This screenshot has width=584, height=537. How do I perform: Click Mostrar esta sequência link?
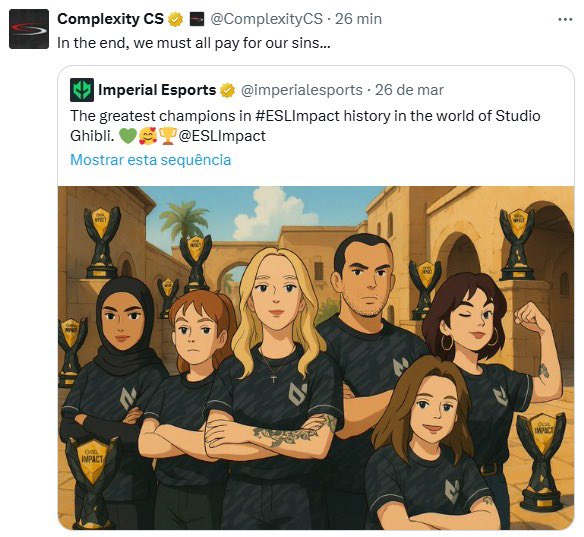pyautogui.click(x=150, y=160)
